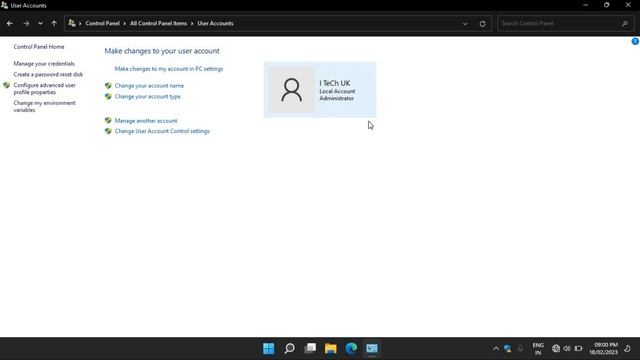
Task: Open Create a password reset disk
Action: tap(48, 74)
